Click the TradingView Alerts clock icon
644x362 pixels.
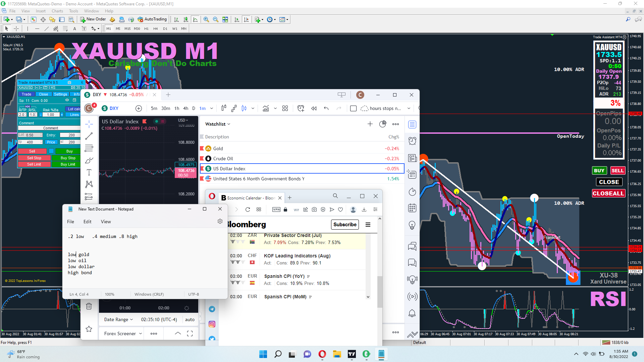(x=412, y=141)
